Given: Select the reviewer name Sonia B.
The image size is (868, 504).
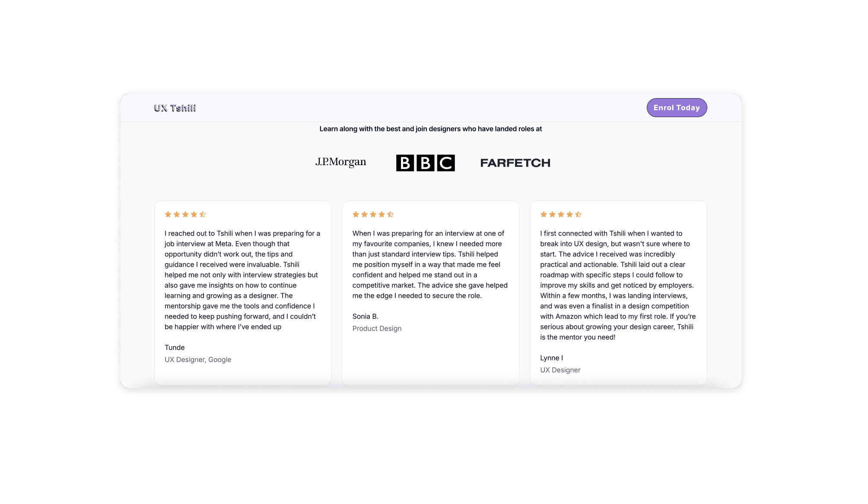Looking at the screenshot, I should (x=366, y=316).
